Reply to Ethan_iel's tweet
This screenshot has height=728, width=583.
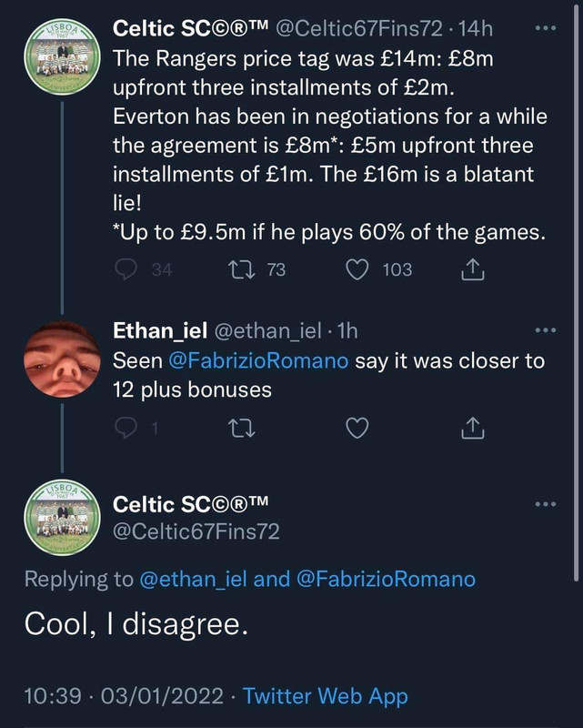(x=126, y=429)
